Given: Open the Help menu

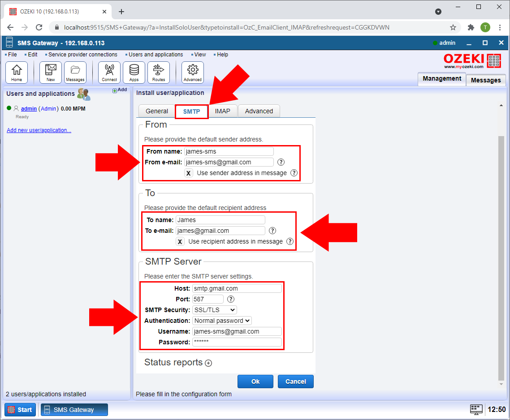Looking at the screenshot, I should pos(222,55).
